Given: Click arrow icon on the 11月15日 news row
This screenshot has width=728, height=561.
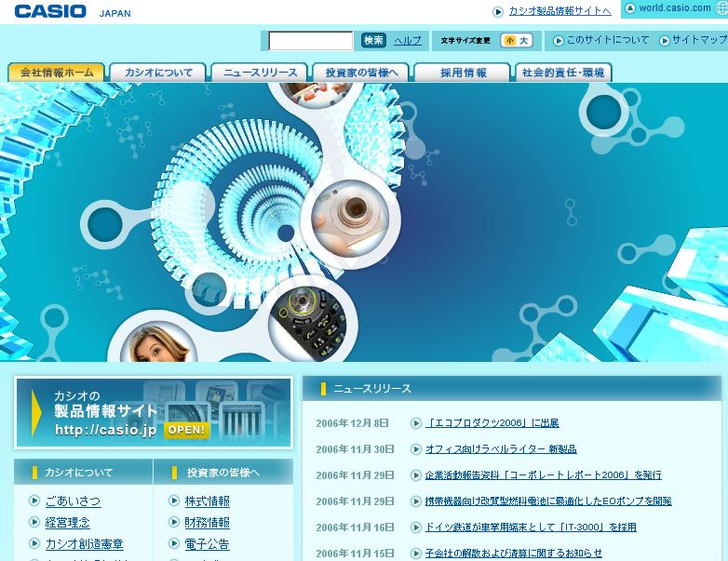Looking at the screenshot, I should [416, 554].
